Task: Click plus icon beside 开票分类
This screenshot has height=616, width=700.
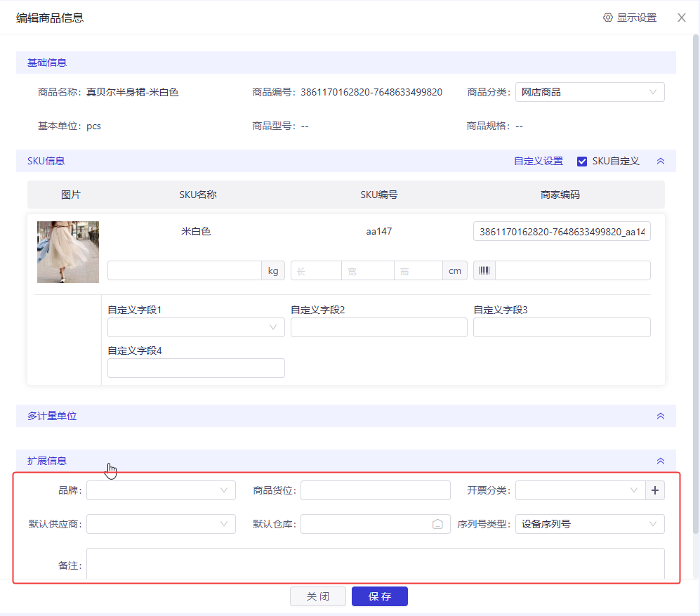Action: (655, 490)
